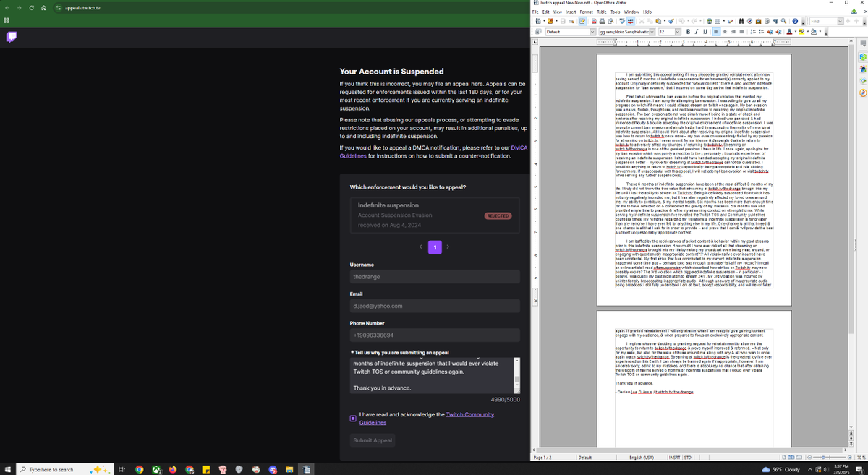The height and width of the screenshot is (475, 868).
Task: Toggle bulleted list in Writer
Action: click(762, 32)
